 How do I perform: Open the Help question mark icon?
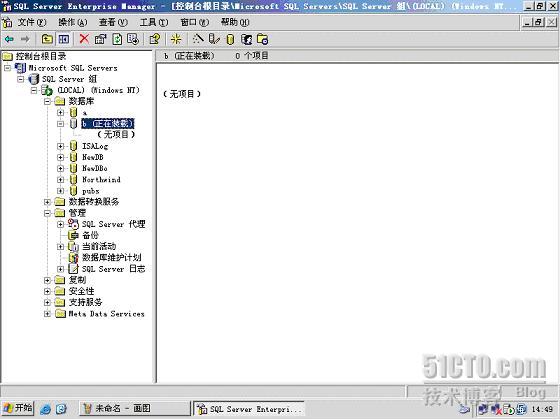[x=155, y=39]
